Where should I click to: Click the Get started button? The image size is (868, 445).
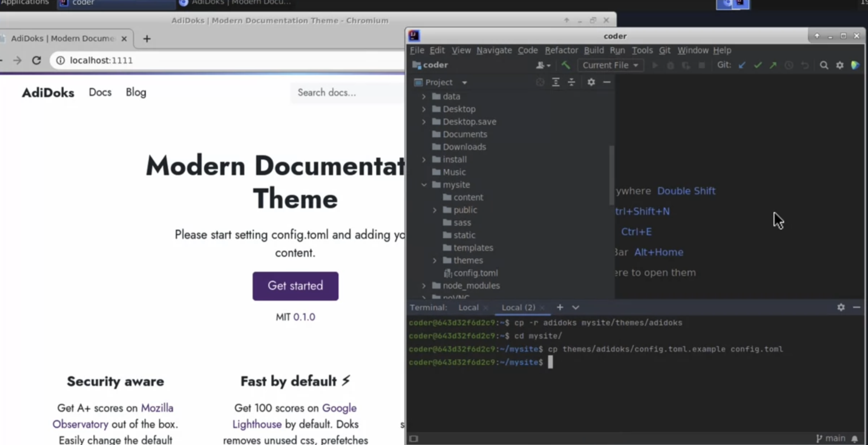pyautogui.click(x=295, y=285)
